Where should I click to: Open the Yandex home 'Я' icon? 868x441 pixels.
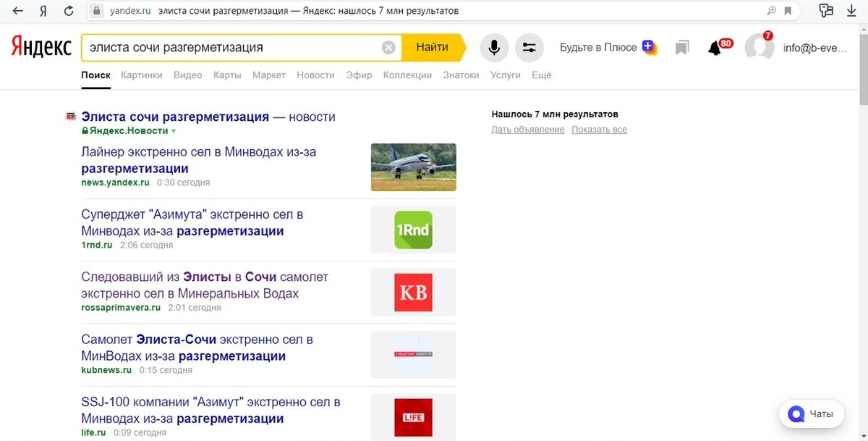point(43,11)
